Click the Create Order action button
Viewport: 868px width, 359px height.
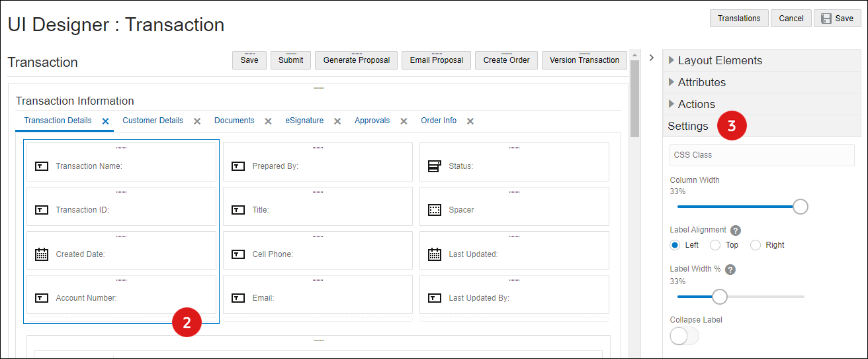click(507, 60)
